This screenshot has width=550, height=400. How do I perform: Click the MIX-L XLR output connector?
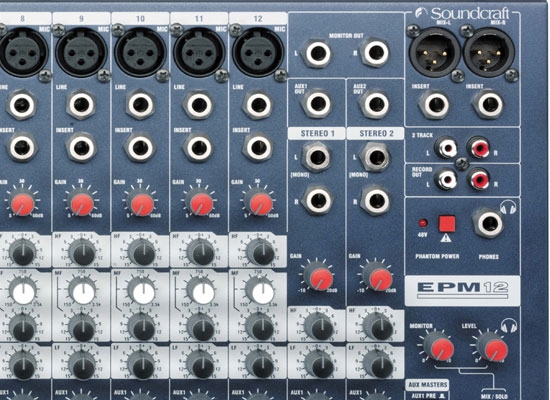[x=435, y=53]
